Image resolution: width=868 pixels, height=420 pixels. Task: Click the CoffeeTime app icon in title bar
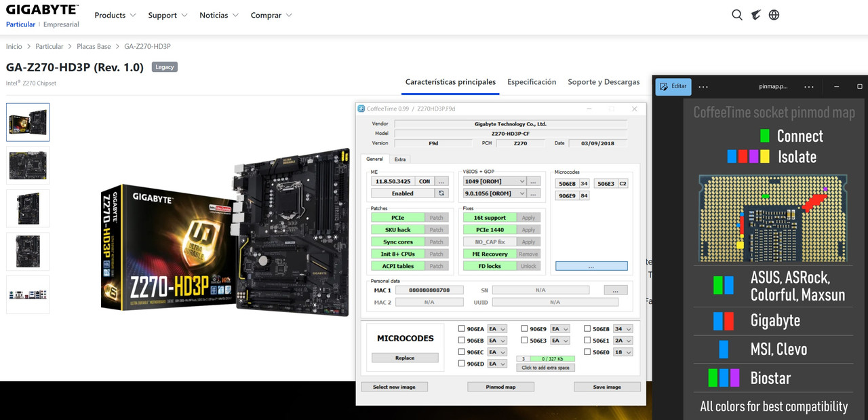tap(361, 109)
